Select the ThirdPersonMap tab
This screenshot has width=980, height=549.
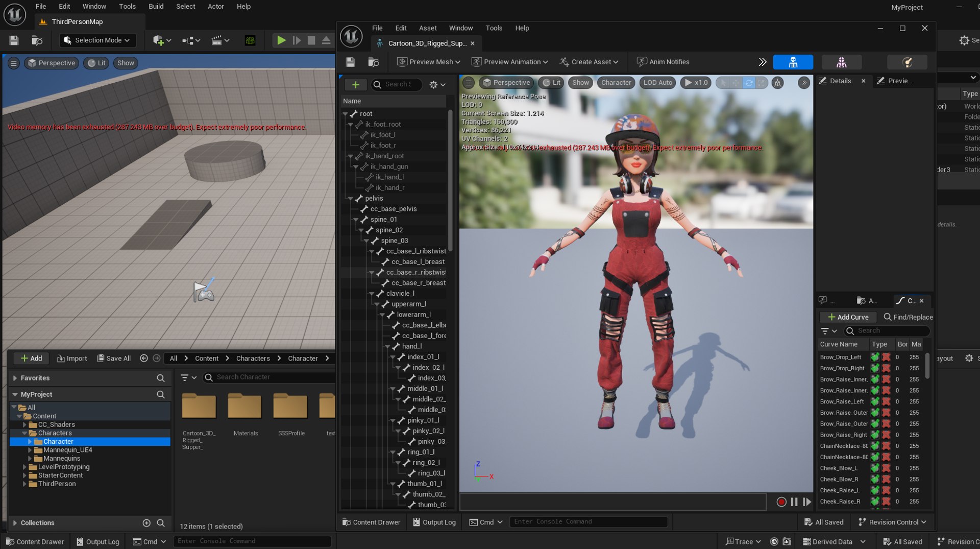point(77,21)
